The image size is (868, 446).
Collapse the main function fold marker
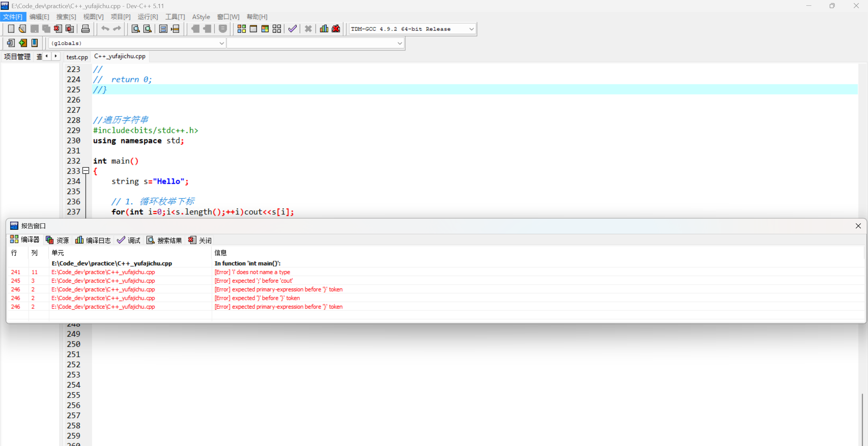(86, 171)
